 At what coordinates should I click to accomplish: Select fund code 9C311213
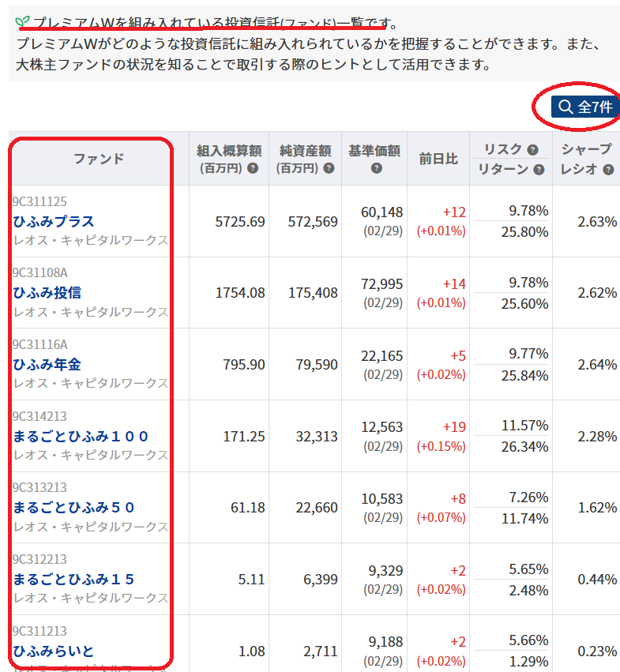(x=39, y=631)
